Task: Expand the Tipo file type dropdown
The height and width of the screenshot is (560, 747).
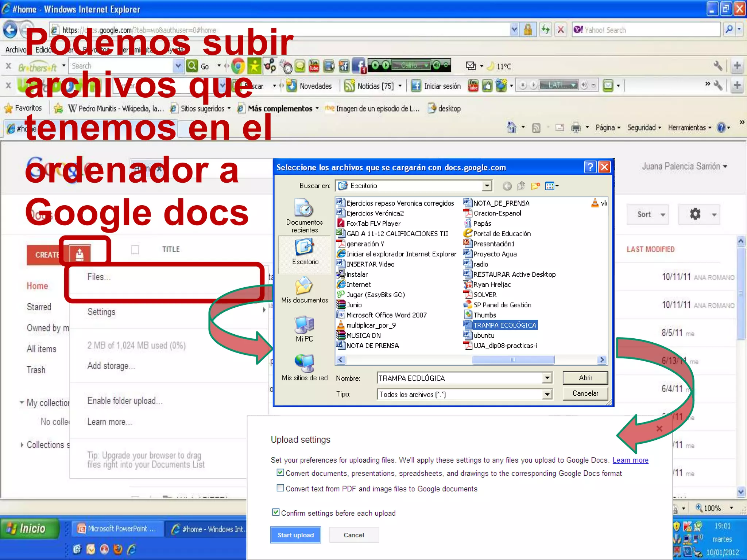Action: pyautogui.click(x=547, y=394)
